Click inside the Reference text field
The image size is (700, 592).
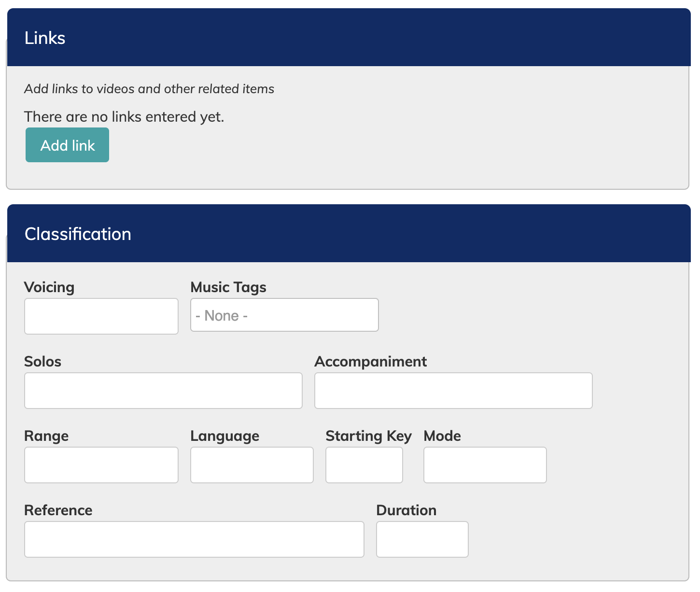click(194, 539)
